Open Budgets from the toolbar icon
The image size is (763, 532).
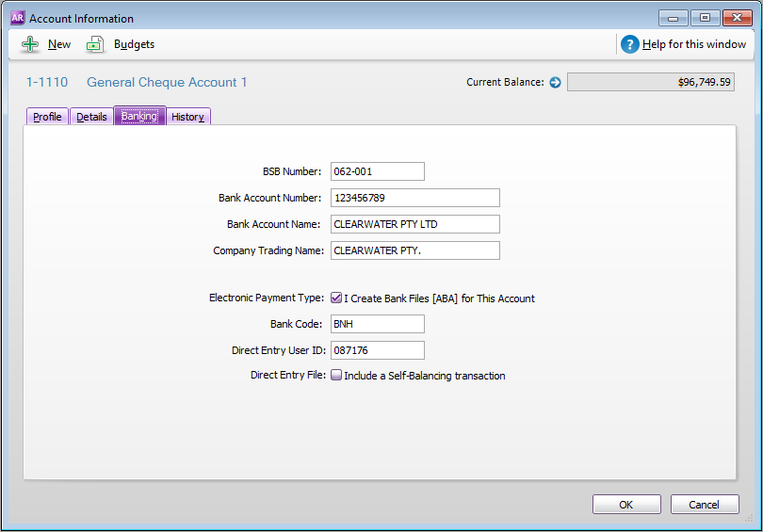(95, 44)
